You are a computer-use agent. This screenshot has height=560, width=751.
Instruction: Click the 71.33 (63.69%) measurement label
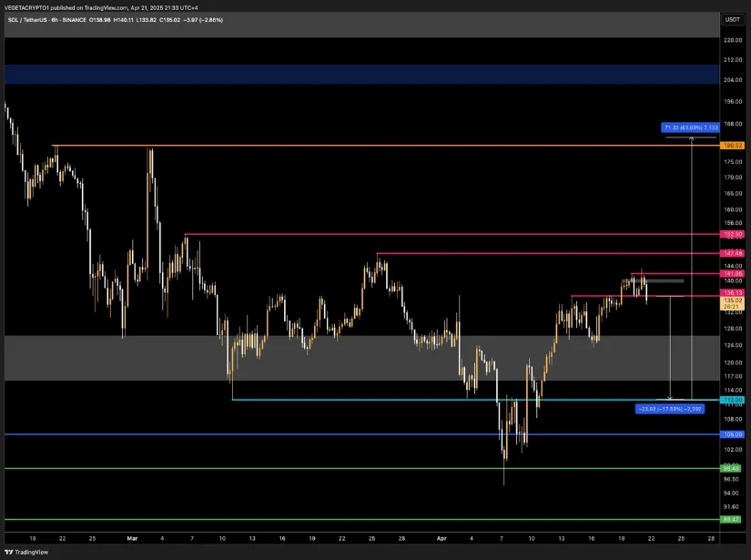pyautogui.click(x=691, y=127)
